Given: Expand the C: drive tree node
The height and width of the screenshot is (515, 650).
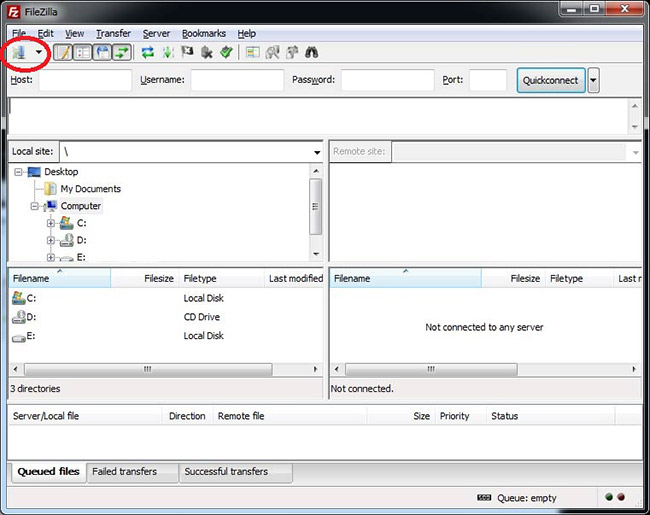Looking at the screenshot, I should pos(51,223).
